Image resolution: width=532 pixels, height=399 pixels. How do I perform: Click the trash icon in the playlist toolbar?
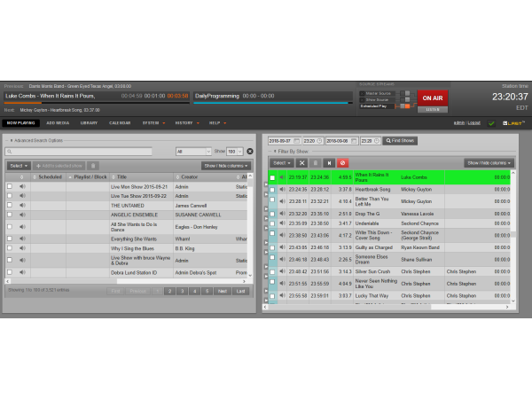(x=316, y=163)
